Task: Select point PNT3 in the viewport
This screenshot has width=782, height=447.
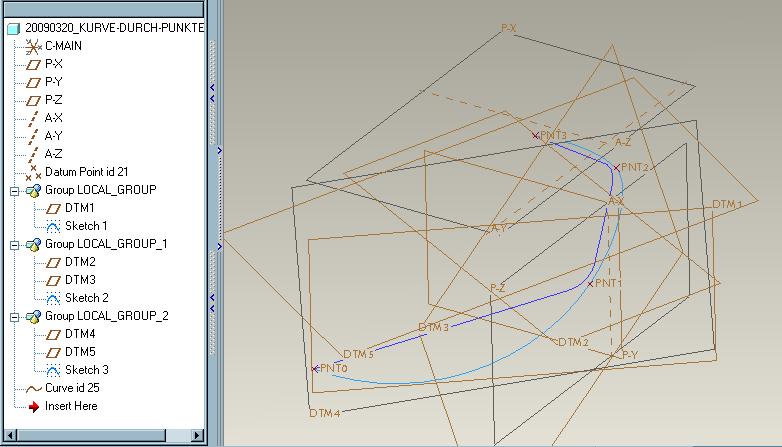Action: 535,135
